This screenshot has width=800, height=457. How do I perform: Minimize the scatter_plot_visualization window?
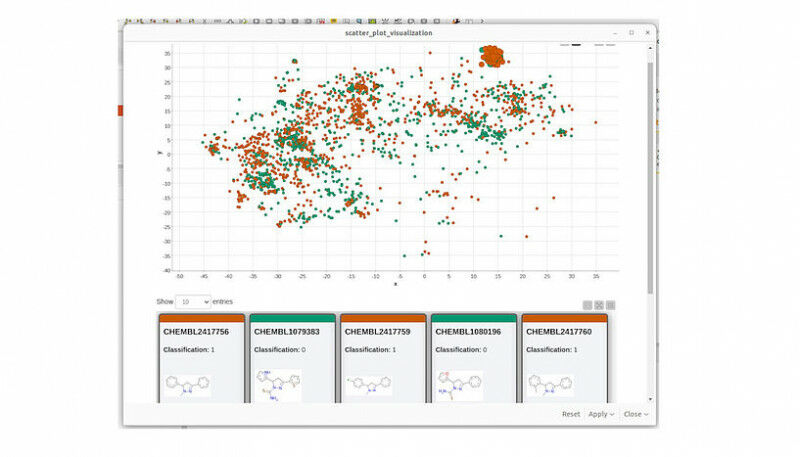pos(617,32)
